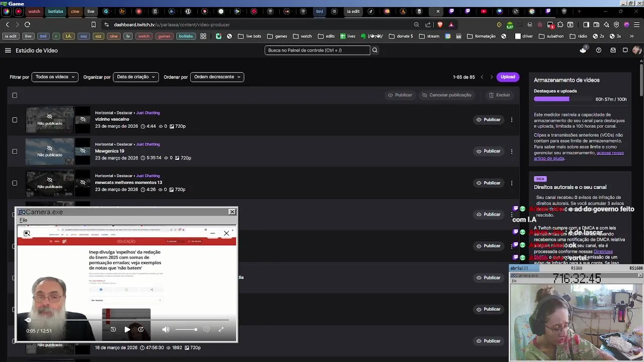This screenshot has height=362, width=644.
Task: Open the 'stream' bookmark folder
Action: point(429,36)
